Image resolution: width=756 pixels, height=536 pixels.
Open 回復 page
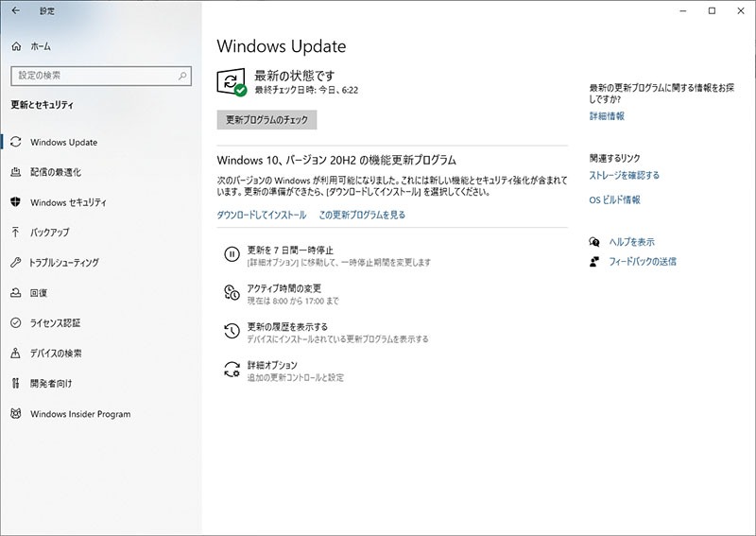101,293
